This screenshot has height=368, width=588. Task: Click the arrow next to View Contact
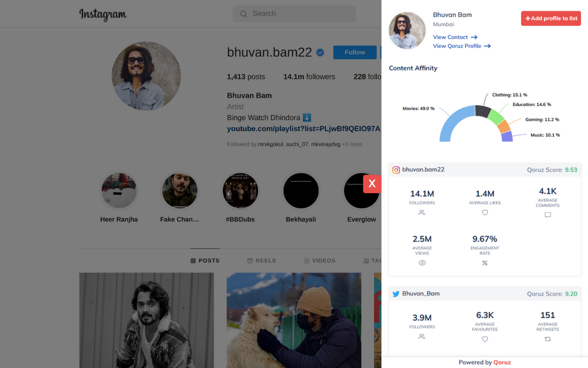coord(474,37)
